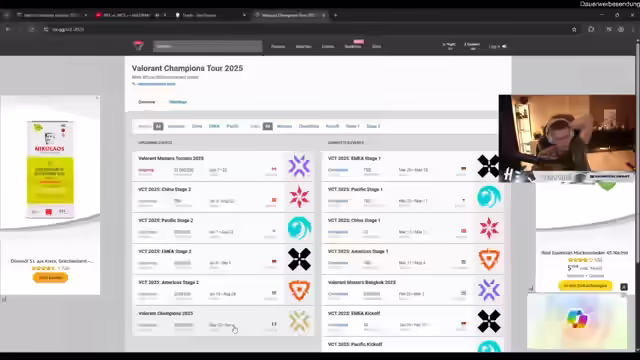Viewport: 640px width, 360px height.
Task: Filter events by Kickoff type
Action: [x=332, y=126]
